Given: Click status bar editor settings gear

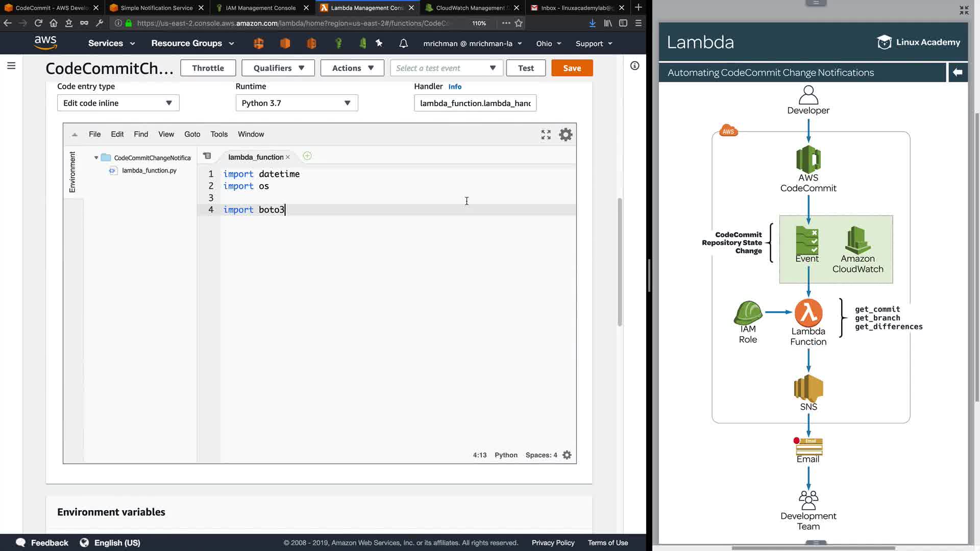Looking at the screenshot, I should [567, 455].
